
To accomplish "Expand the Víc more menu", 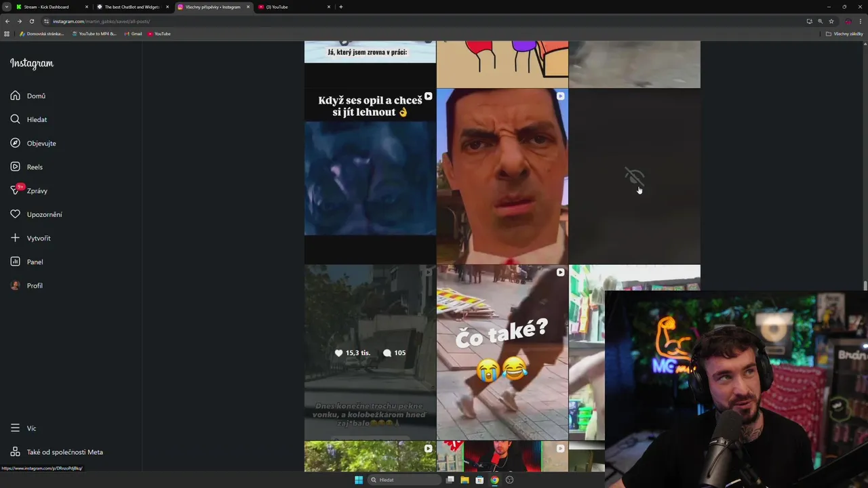I will (x=22, y=428).
